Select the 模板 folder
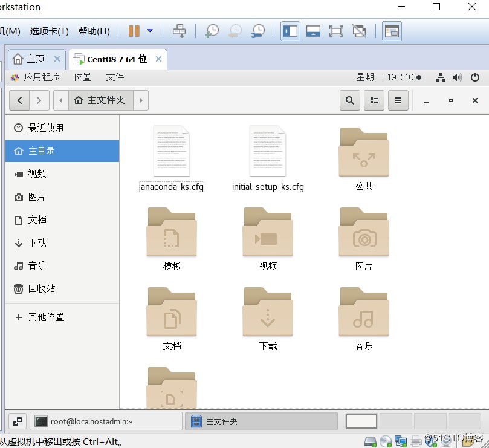This screenshot has height=448, width=489. tap(172, 239)
